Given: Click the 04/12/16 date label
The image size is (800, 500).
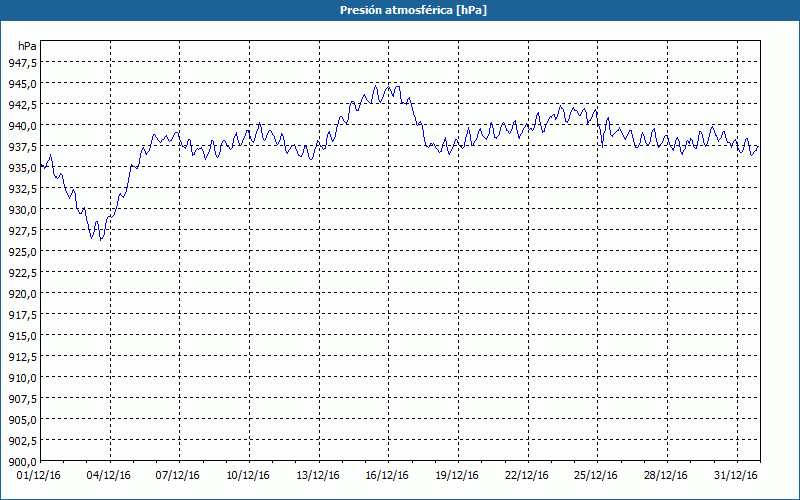Looking at the screenshot, I should coord(109,476).
